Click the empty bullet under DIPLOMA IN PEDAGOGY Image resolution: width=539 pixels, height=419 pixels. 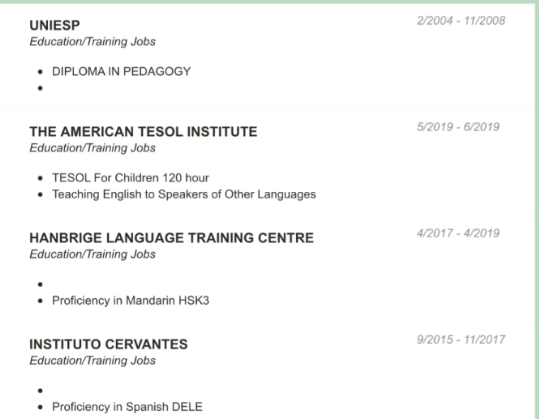[40, 88]
